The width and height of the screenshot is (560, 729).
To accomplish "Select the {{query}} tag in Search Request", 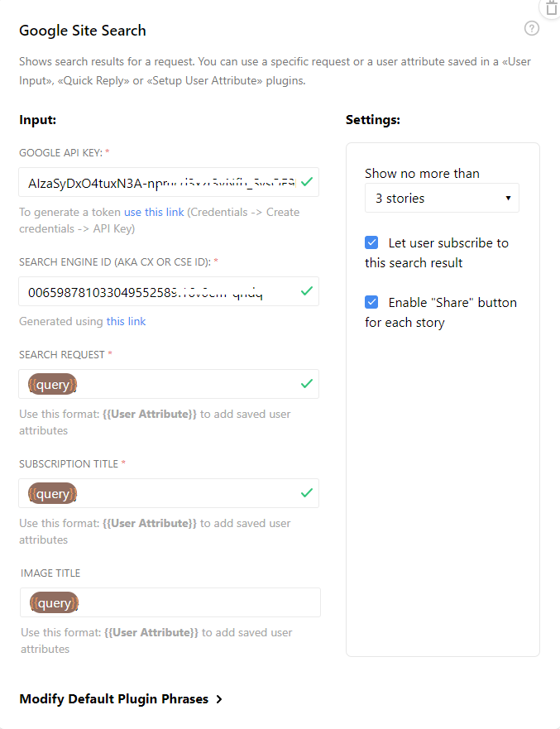I will click(52, 385).
